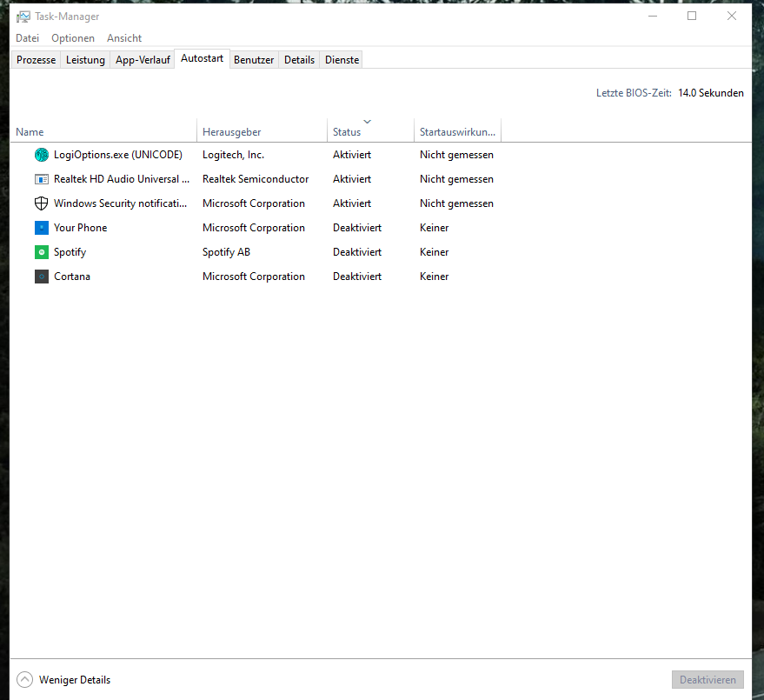Click Aktiviert status of LogiOptions.exe
Screen dimensions: 764x700
point(352,155)
